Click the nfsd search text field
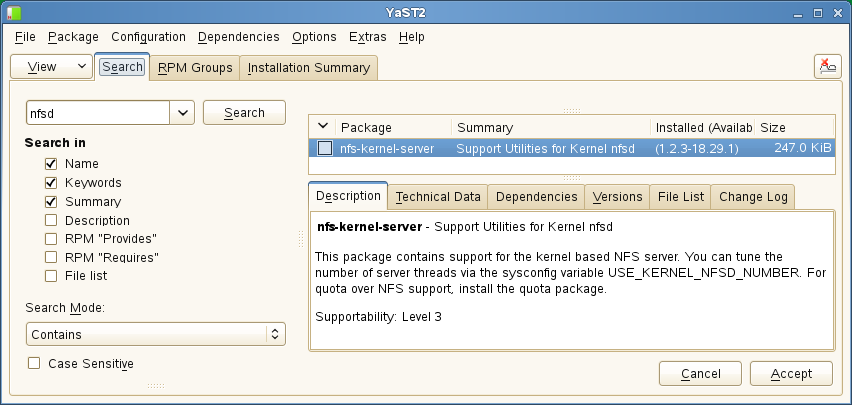This screenshot has height=405, width=852. point(98,113)
